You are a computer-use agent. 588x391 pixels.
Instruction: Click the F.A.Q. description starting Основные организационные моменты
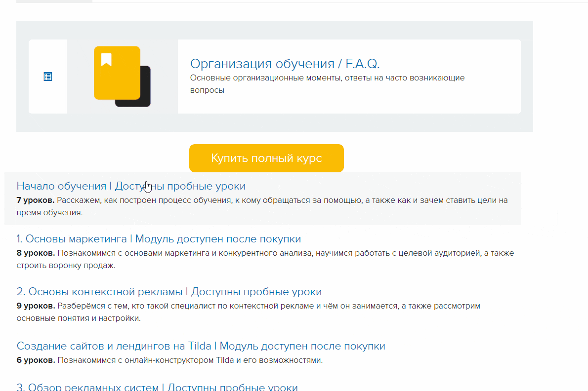(327, 84)
